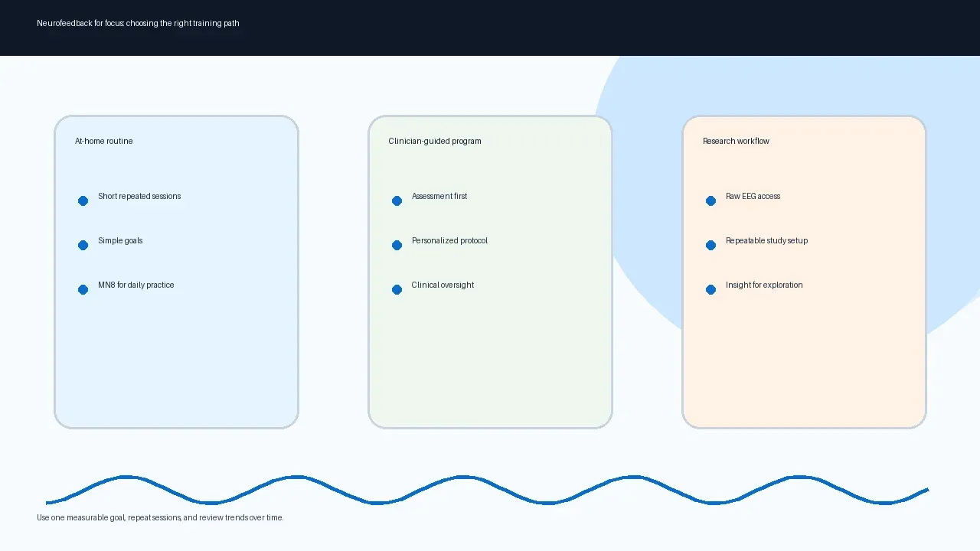The width and height of the screenshot is (980, 551).
Task: Select the bullet dot beside "Simple goals"
Action: pyautogui.click(x=83, y=245)
